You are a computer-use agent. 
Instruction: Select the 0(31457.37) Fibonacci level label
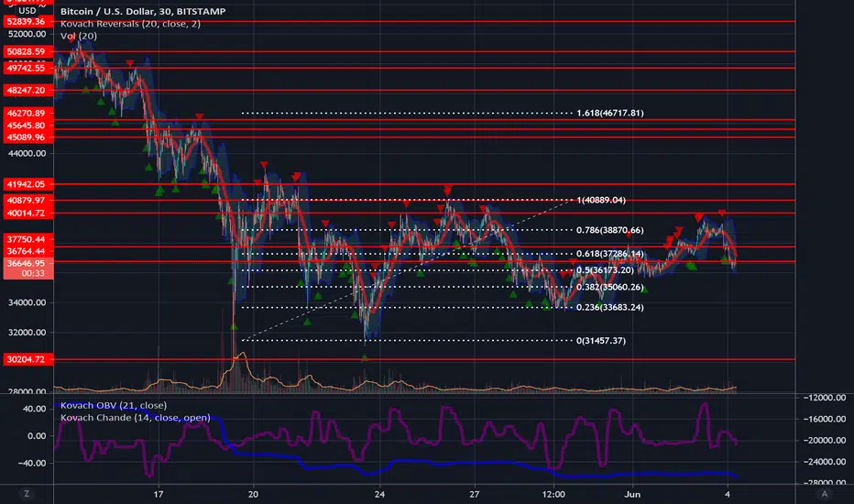601,341
